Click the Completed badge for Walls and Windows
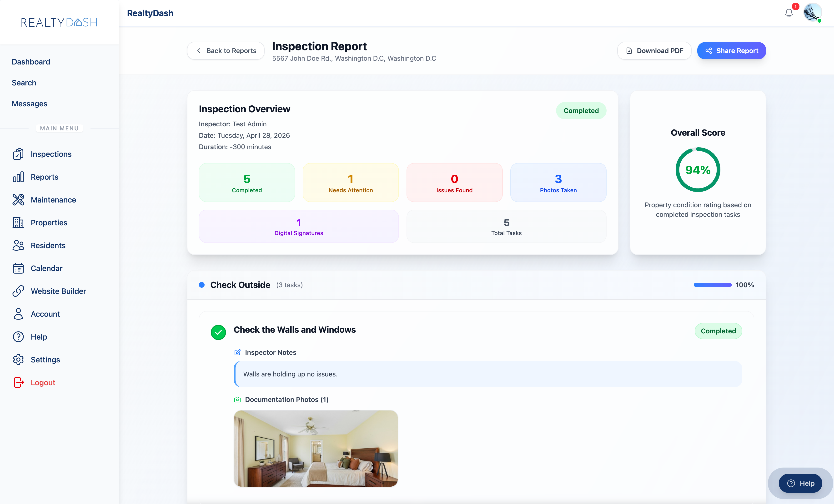 pyautogui.click(x=718, y=331)
